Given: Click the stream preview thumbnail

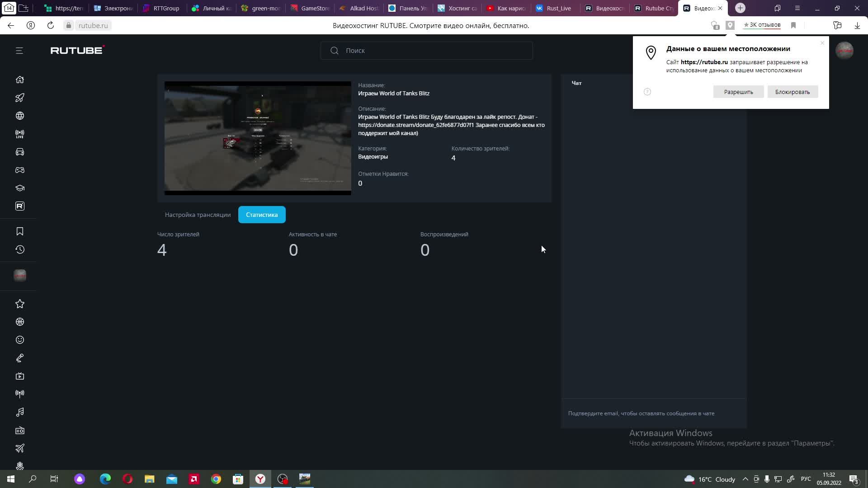Looking at the screenshot, I should (x=258, y=138).
